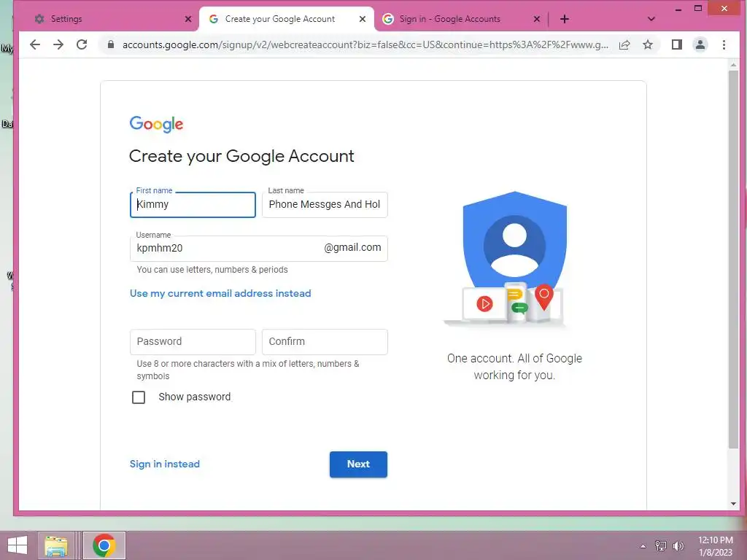Click into the Password field

click(193, 342)
